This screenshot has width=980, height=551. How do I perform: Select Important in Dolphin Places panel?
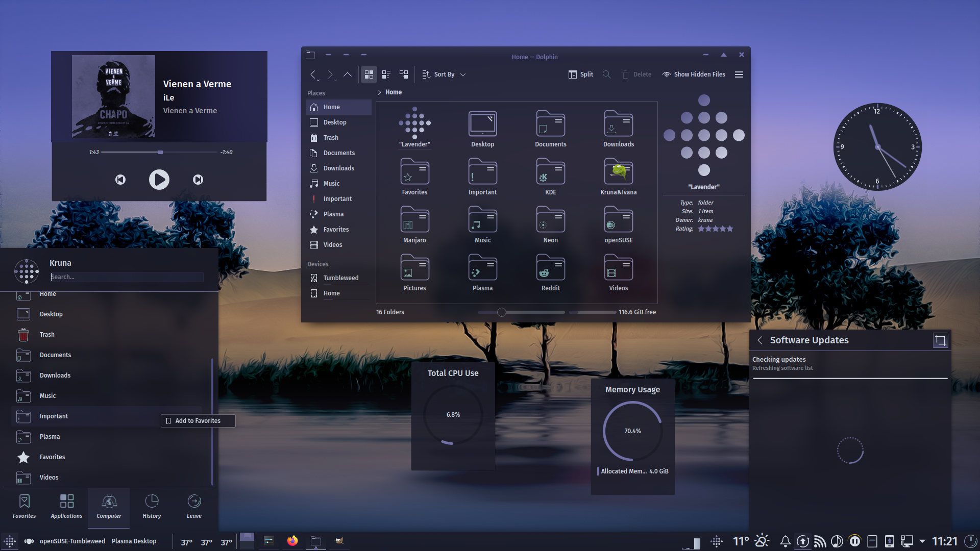click(x=339, y=199)
